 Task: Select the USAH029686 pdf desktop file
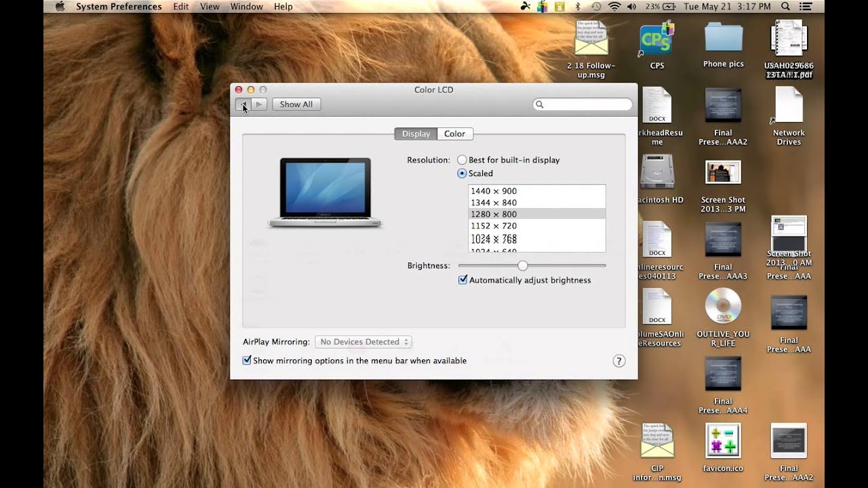point(789,39)
